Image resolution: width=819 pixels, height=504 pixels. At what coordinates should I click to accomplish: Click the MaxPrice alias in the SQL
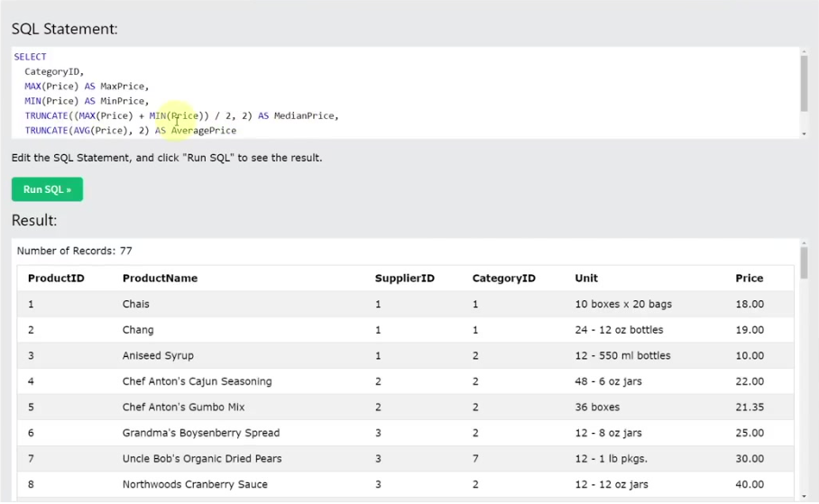point(124,87)
